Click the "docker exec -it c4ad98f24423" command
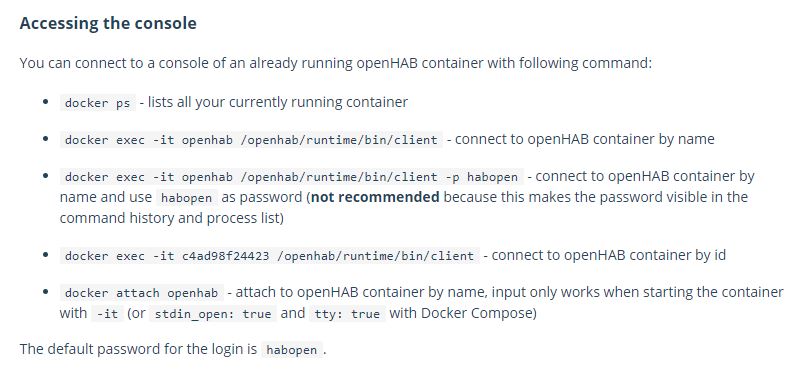 [x=269, y=256]
